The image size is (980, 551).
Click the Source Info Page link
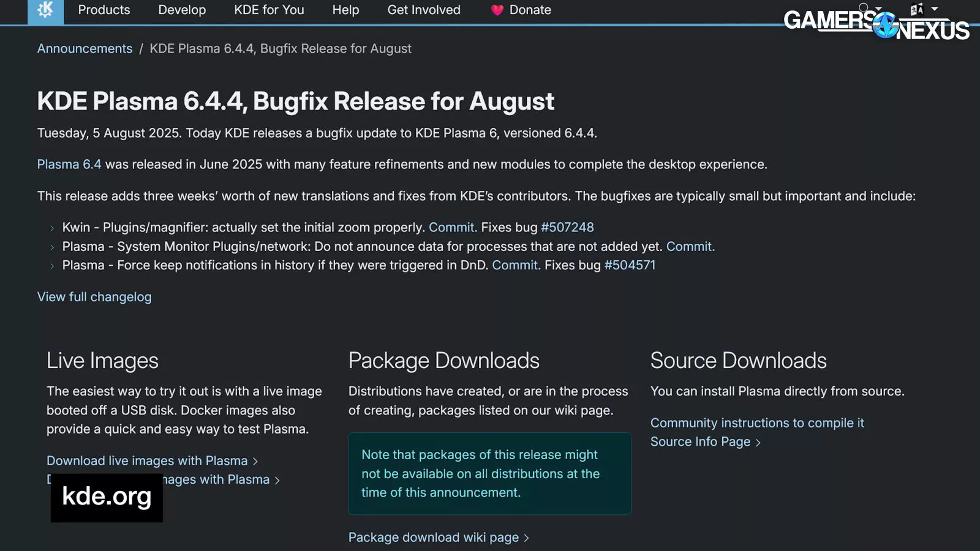(700, 442)
